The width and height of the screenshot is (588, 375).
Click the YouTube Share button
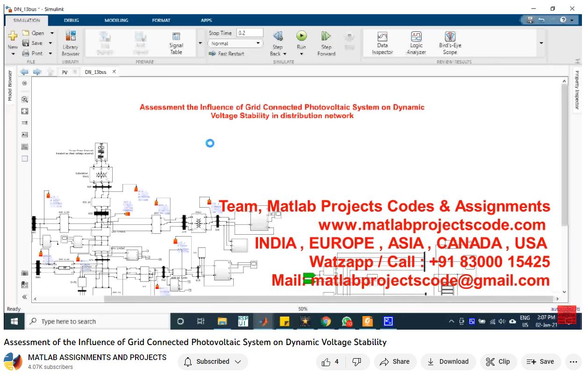[395, 361]
